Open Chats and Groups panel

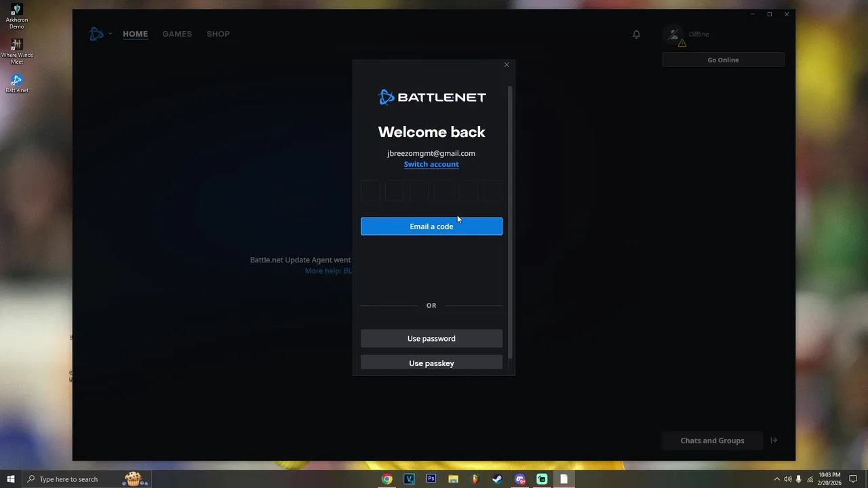712,441
